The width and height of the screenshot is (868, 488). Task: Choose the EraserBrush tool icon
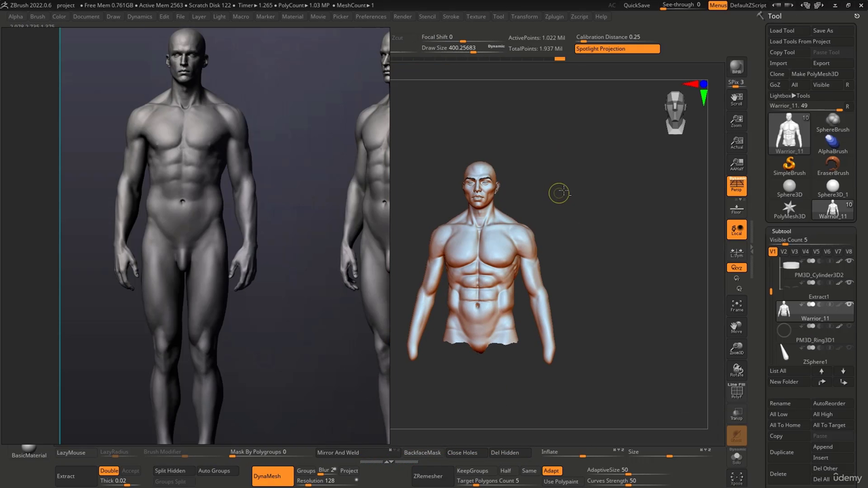point(833,166)
